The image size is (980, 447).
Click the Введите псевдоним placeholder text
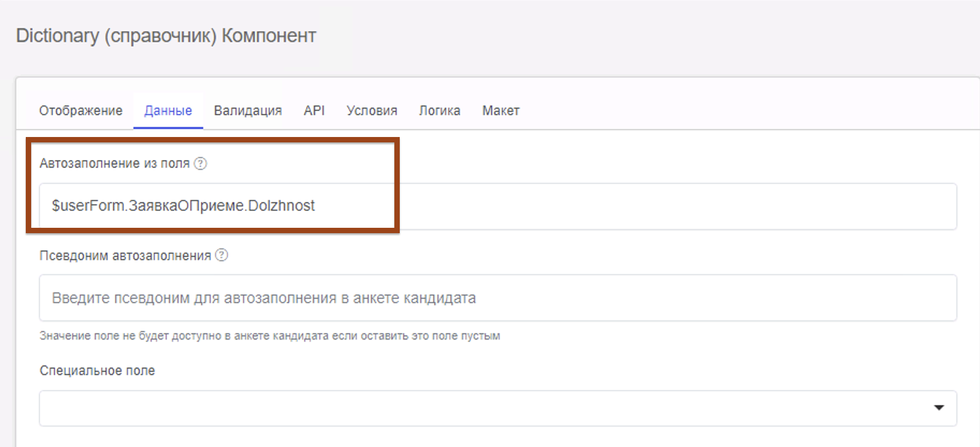(264, 298)
